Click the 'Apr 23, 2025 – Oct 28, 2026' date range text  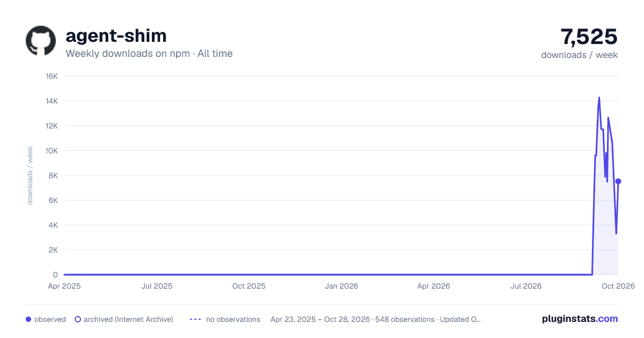click(x=320, y=319)
